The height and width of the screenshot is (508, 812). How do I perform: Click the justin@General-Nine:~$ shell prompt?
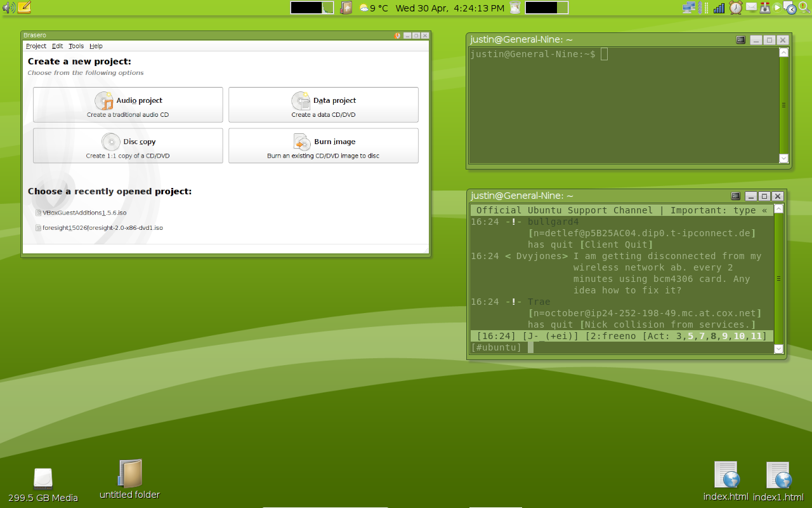[533, 54]
